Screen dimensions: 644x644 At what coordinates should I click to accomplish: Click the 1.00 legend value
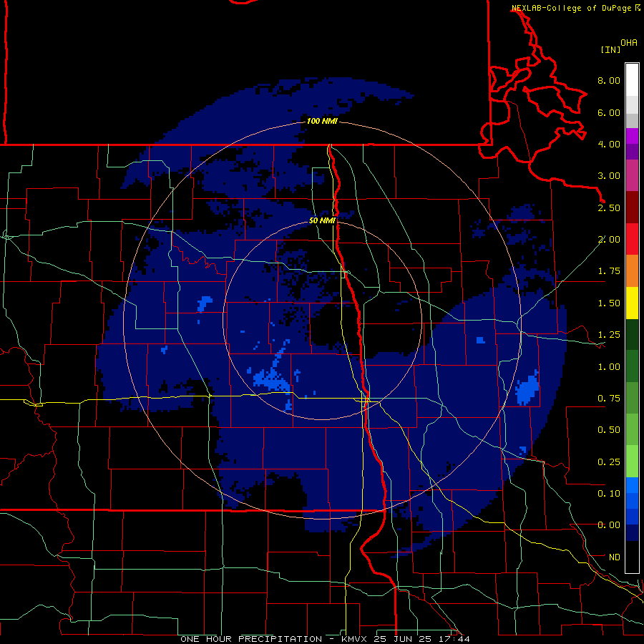609,366
